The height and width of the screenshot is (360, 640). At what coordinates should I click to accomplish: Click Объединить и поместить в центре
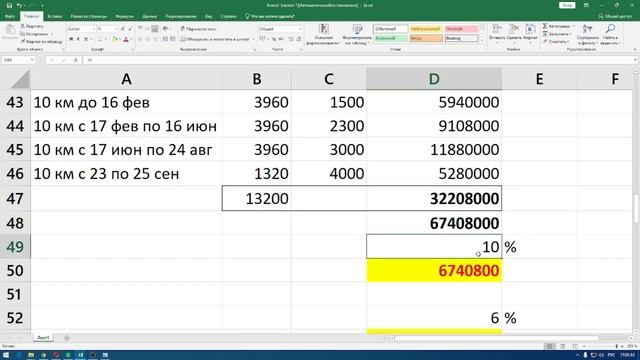pyautogui.click(x=215, y=39)
